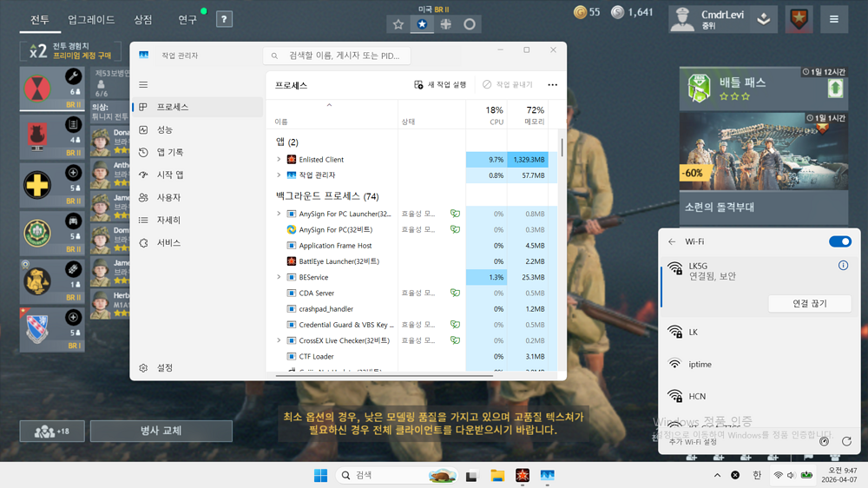Screen dimensions: 868x488
Task: Click the Task Manager search field
Action: tap(337, 56)
